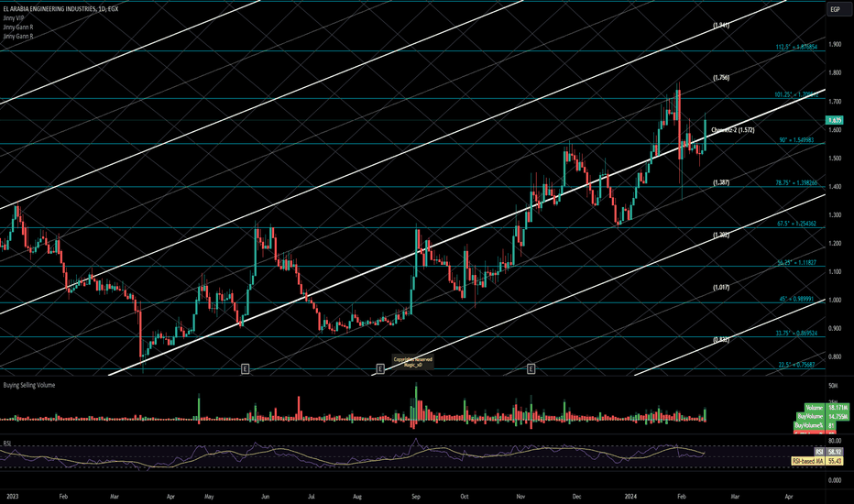The width and height of the screenshot is (854, 504).
Task: Click the earnings E marker near May
Action: pyautogui.click(x=245, y=369)
